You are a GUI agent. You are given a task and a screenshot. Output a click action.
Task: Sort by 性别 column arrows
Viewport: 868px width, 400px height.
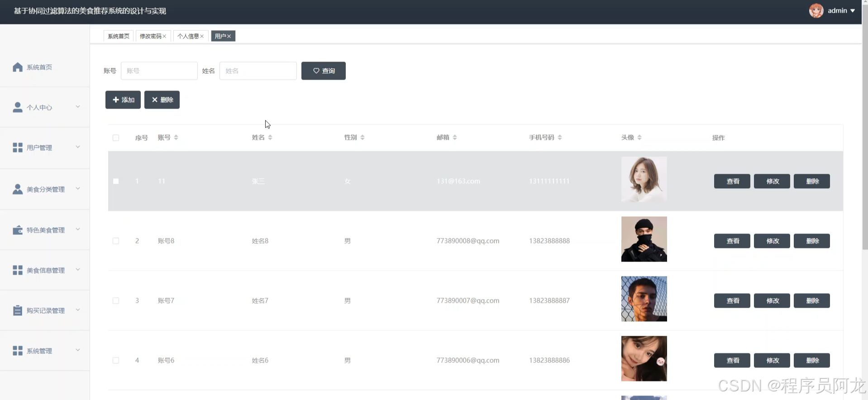tap(362, 138)
